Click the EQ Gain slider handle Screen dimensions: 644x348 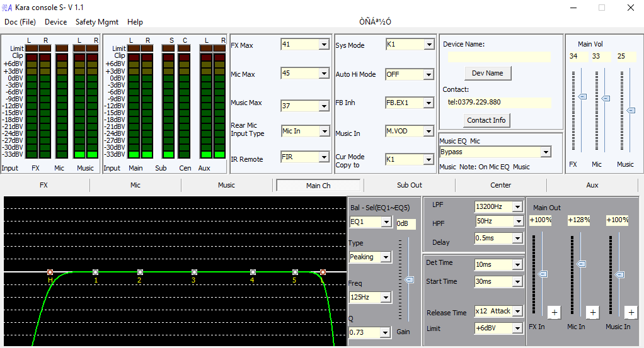point(409,280)
